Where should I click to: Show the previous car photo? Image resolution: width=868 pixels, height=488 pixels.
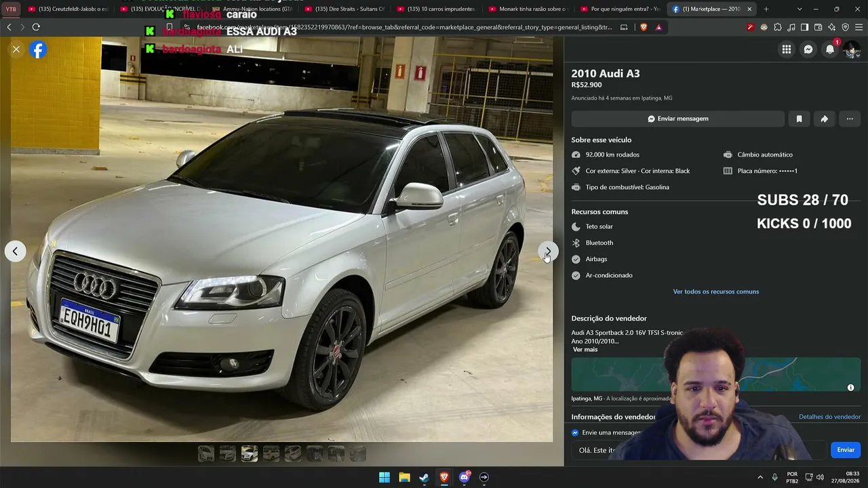click(x=15, y=251)
